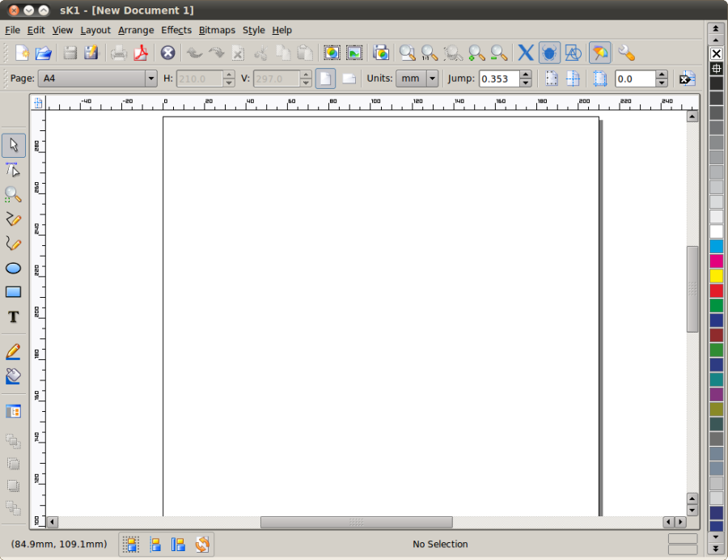Image resolution: width=728 pixels, height=560 pixels.
Task: Click the Jump value input field
Action: point(500,78)
